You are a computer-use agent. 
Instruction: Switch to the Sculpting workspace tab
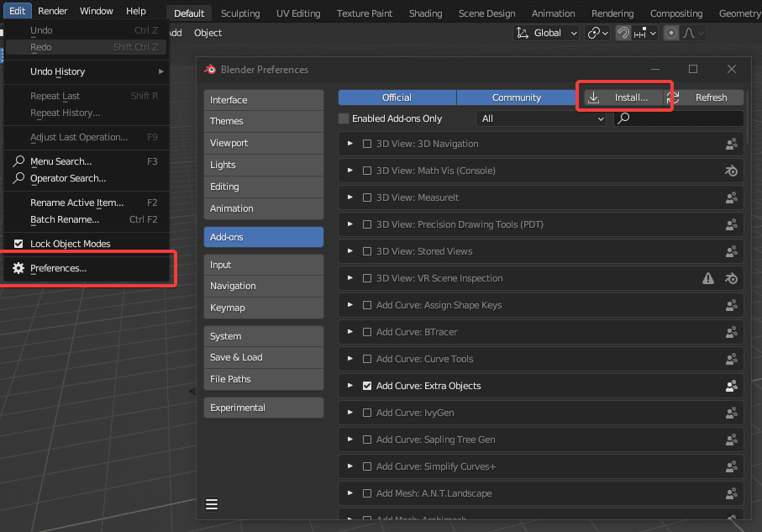pyautogui.click(x=240, y=13)
